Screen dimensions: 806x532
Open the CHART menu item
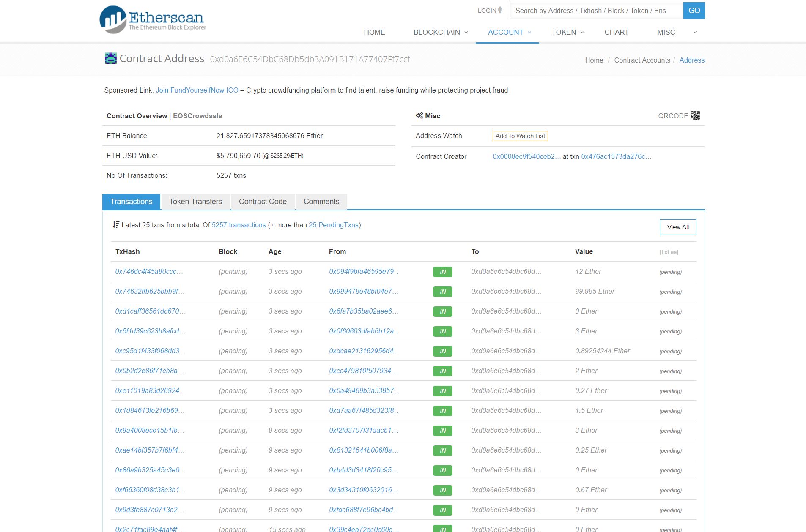coord(616,32)
